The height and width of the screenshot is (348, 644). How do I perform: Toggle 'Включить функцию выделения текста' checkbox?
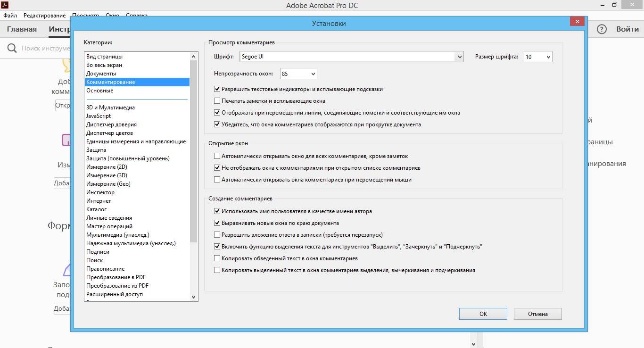[217, 246]
